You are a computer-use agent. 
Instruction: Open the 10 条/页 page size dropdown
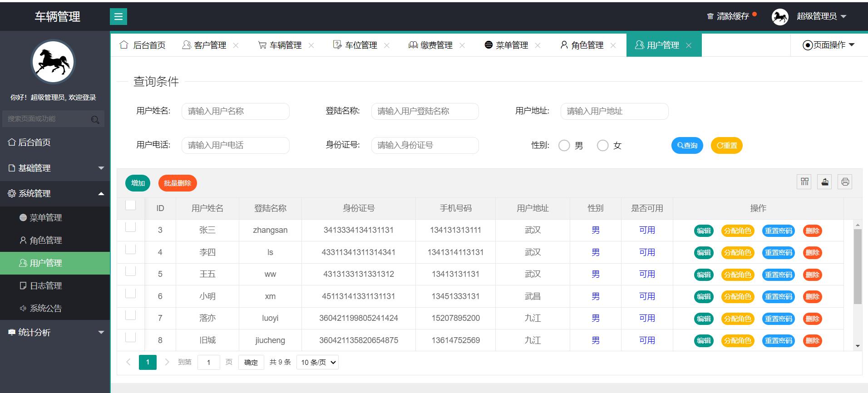317,362
